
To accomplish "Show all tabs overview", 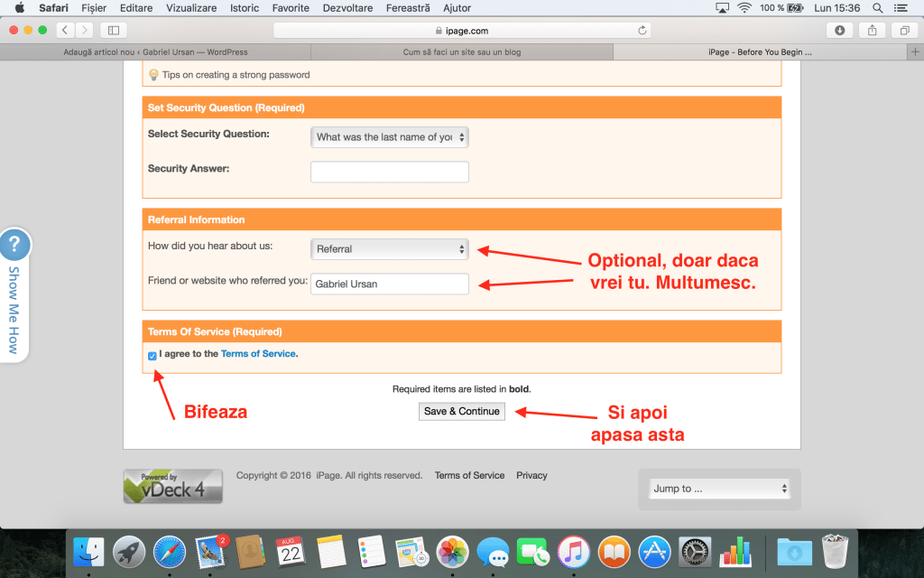I will pos(904,30).
